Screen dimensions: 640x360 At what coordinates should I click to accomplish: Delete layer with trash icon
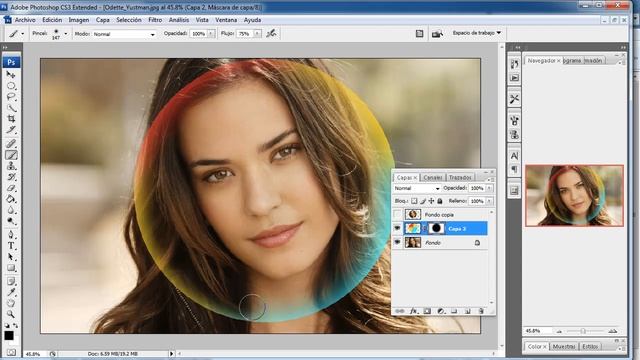click(x=481, y=311)
